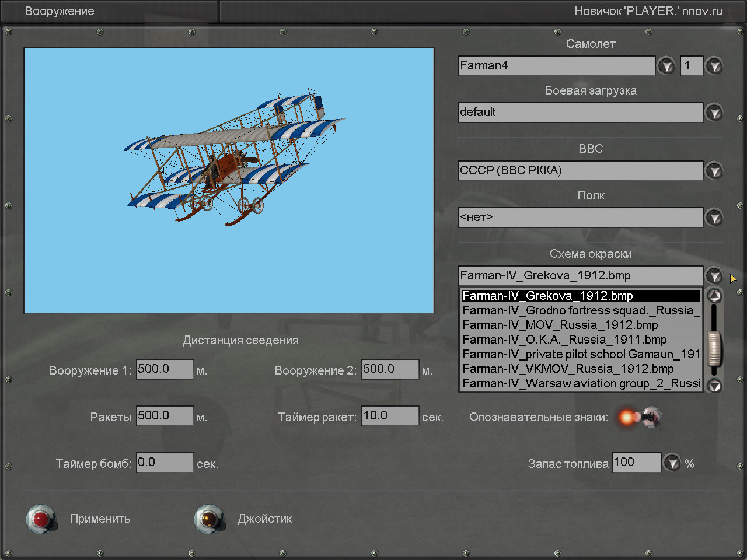Click the Вооружение 1 distance field
747x560 pixels.
click(165, 369)
